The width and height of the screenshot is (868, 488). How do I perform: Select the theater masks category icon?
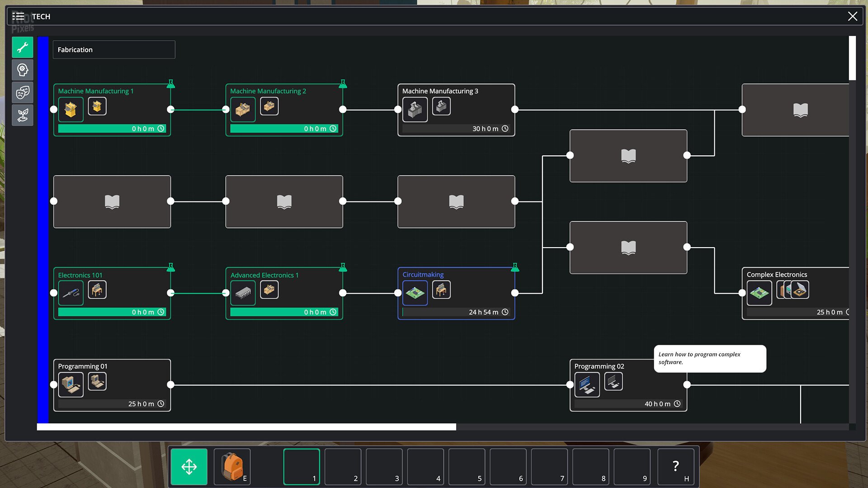(22, 92)
